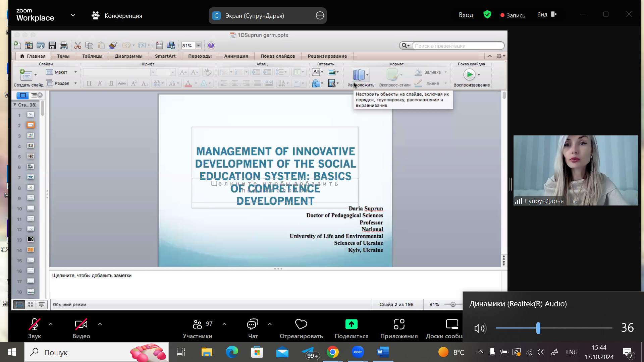
Task: Expand the audio options arrow next to Звук
Action: [51, 324]
